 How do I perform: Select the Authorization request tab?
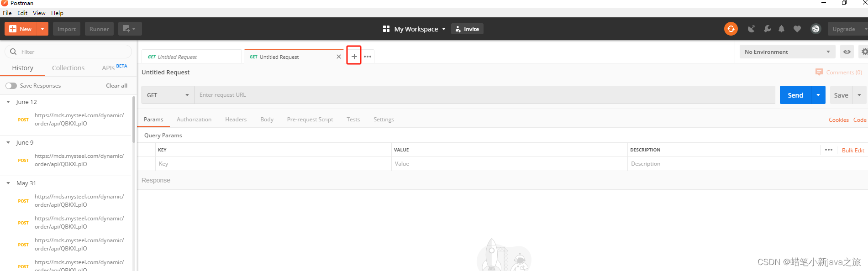(x=194, y=119)
